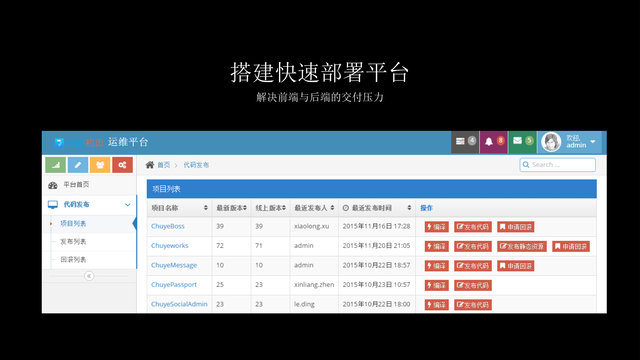The image size is (640, 360).
Task: Click 发布代码 for ChuyeBoss
Action: 473,227
